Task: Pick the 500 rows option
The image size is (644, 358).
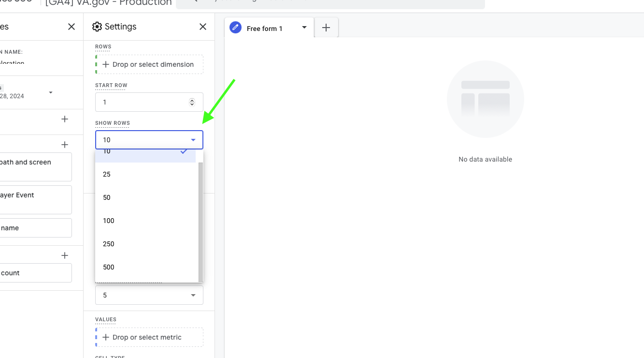Action: pyautogui.click(x=109, y=267)
